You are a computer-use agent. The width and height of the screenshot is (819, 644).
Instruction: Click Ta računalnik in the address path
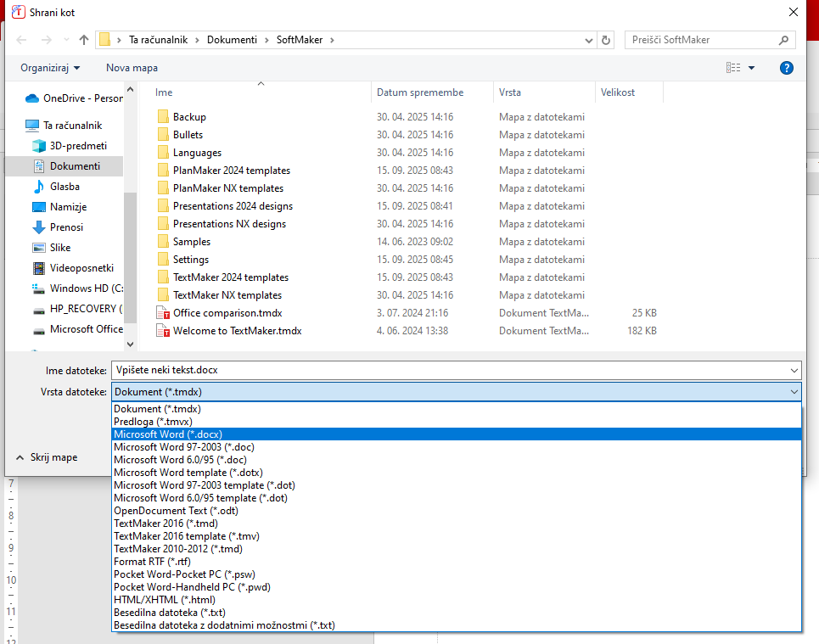[x=158, y=40]
